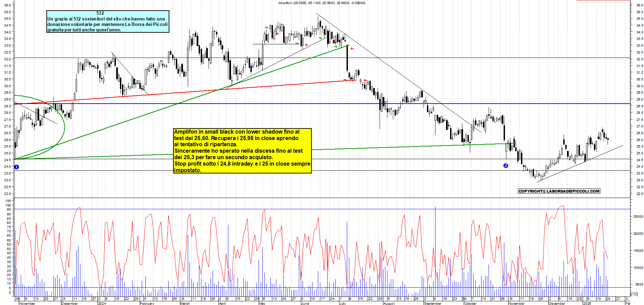Click the 'February' month label
Viewport: 644px width, 305px height.
[x=147, y=303]
